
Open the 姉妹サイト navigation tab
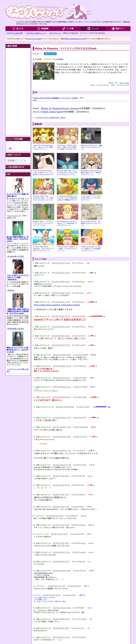pyautogui.click(x=118, y=29)
